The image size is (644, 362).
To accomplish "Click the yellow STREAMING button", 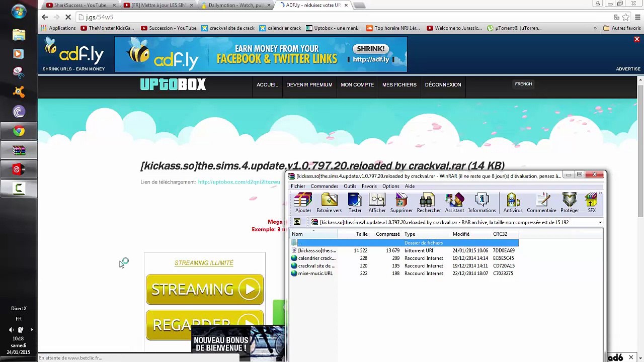I will (x=205, y=290).
